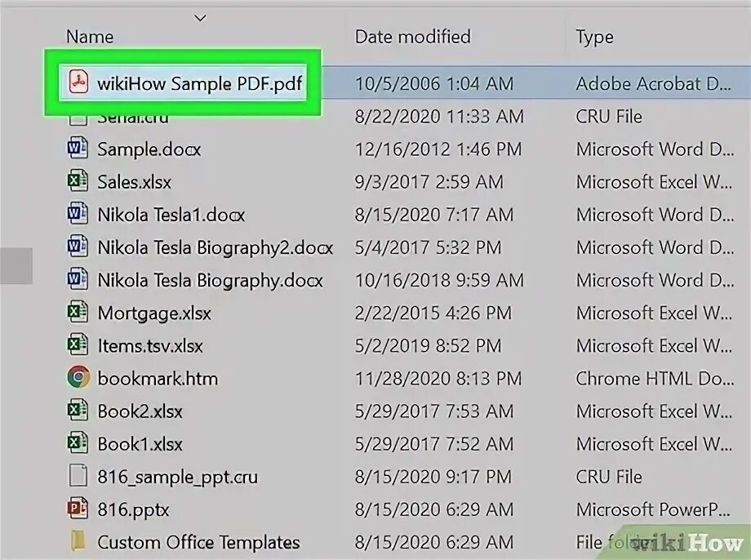Click the PowerPoint icon for 816.pptx

(78, 509)
